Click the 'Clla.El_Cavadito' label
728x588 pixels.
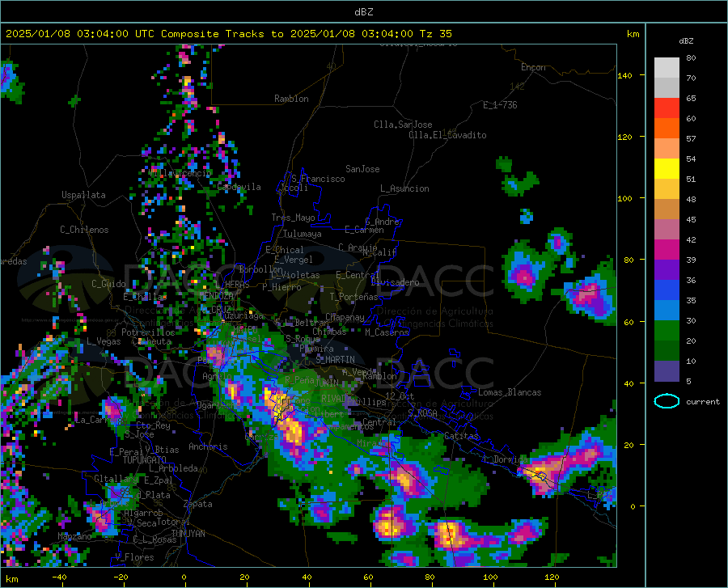coord(447,135)
